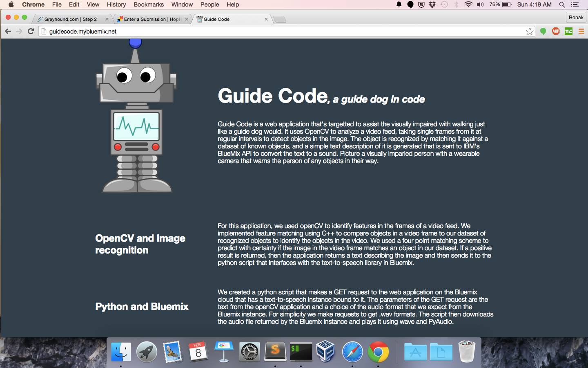Open Safari from the dock
588x368 pixels.
[x=352, y=352]
